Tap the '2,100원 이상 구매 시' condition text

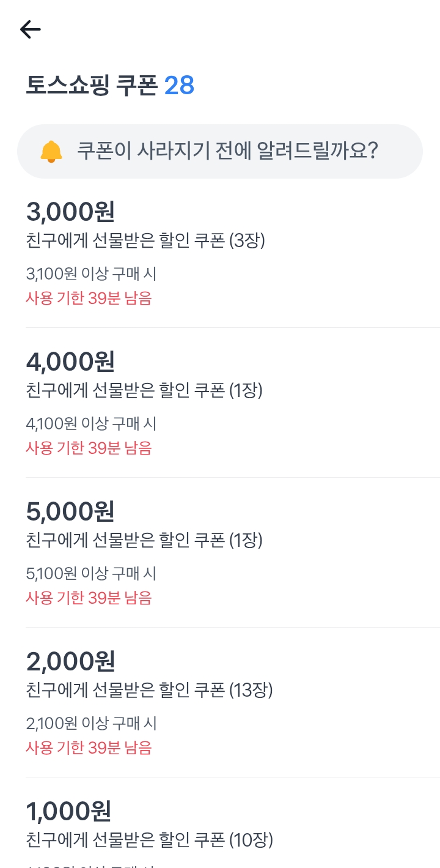click(x=92, y=724)
